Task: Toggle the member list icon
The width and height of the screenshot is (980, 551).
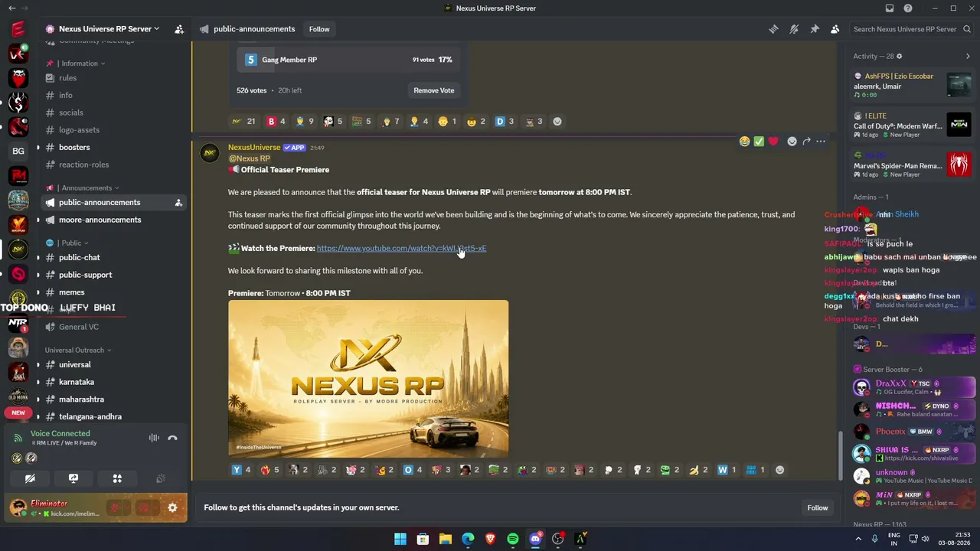Action: (835, 29)
